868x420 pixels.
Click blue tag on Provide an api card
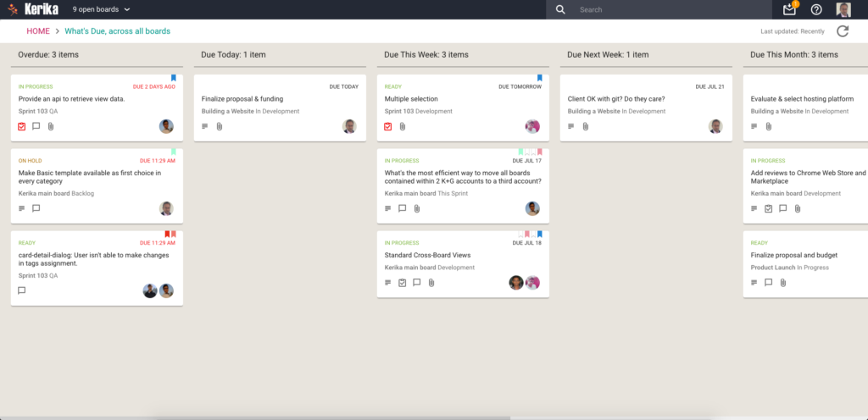tap(173, 78)
